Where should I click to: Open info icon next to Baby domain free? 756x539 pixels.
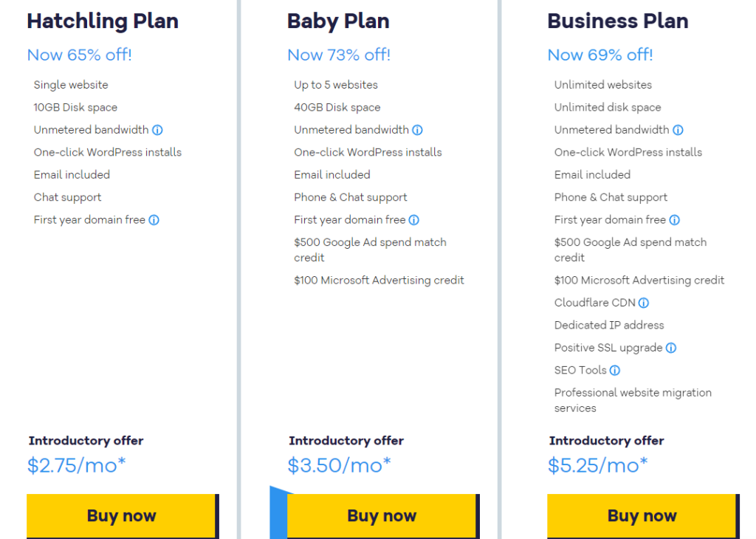tap(414, 220)
